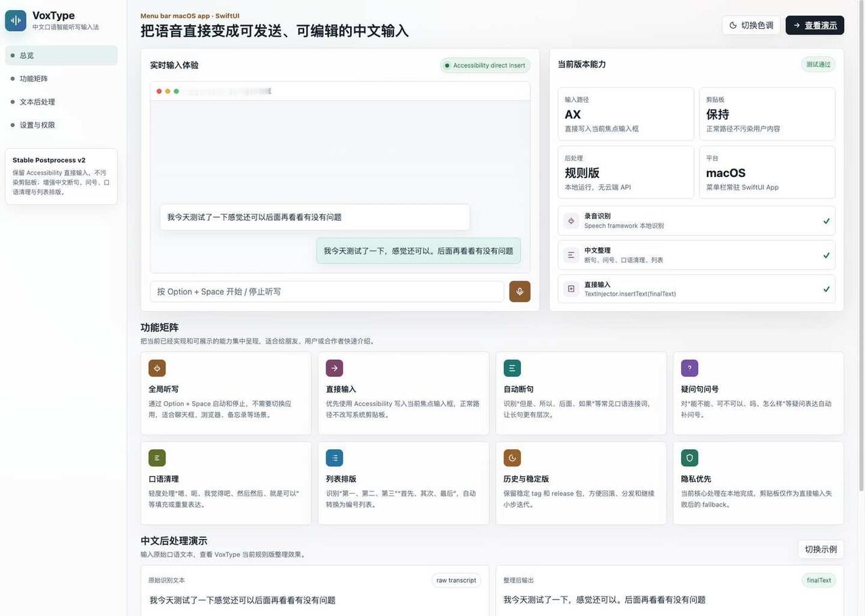Click the 剪贴板 保持 card
Image resolution: width=865 pixels, height=616 pixels.
click(x=767, y=113)
